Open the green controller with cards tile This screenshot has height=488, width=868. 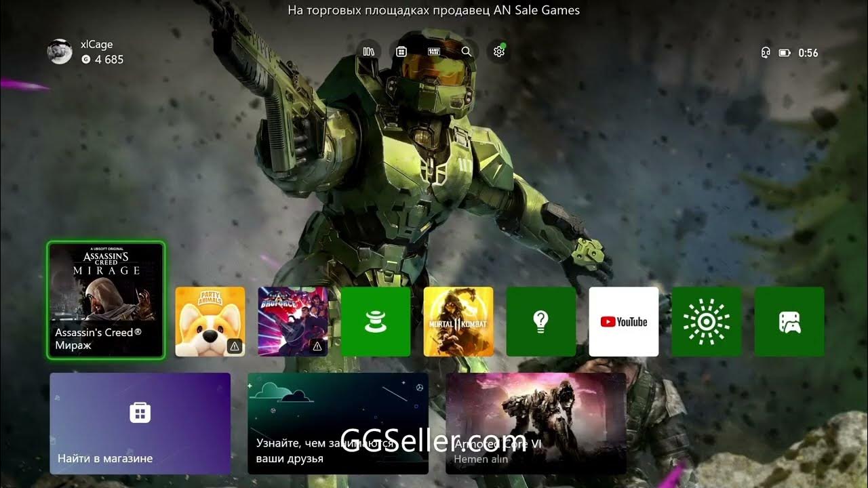789,322
